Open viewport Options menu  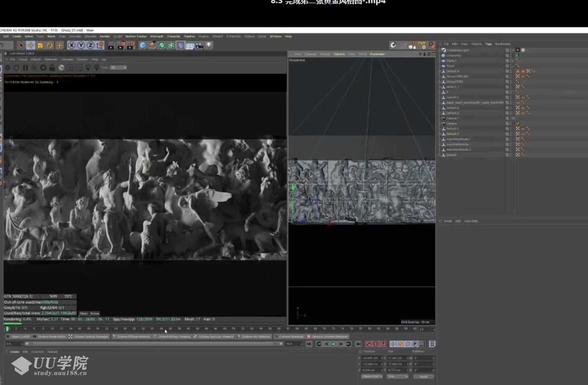(339, 54)
